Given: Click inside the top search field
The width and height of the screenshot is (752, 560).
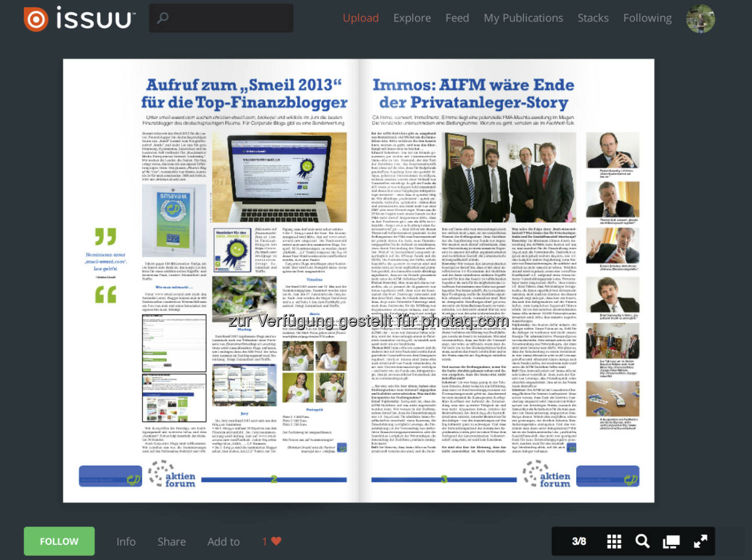Looking at the screenshot, I should [x=230, y=18].
